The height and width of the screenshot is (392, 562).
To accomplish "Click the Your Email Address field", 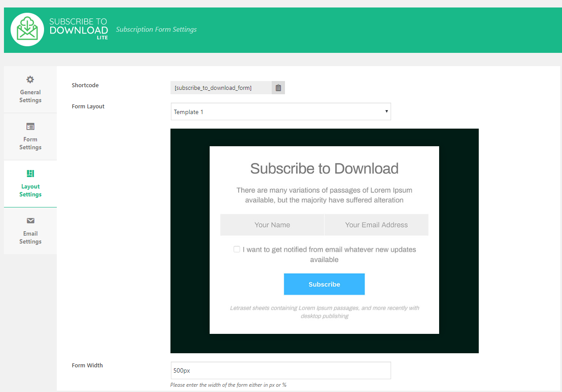I will point(376,225).
